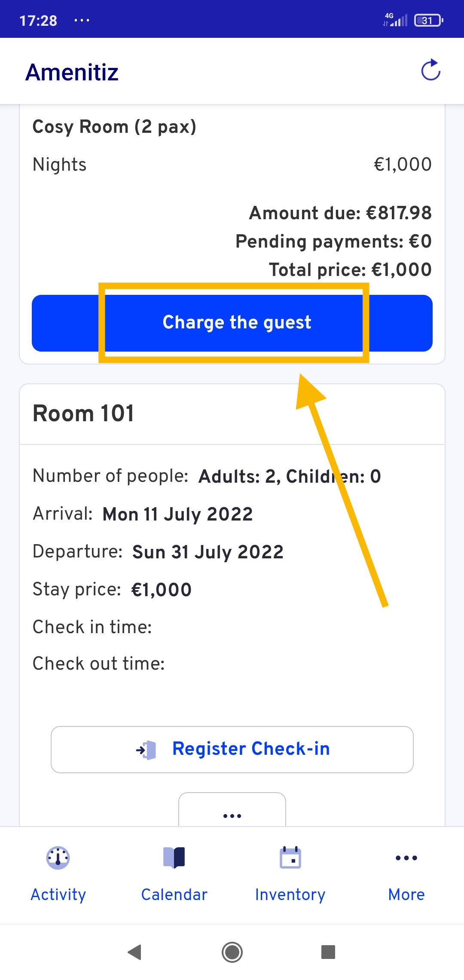The width and height of the screenshot is (464, 980).
Task: Tap the Android back navigation button
Action: [x=135, y=952]
